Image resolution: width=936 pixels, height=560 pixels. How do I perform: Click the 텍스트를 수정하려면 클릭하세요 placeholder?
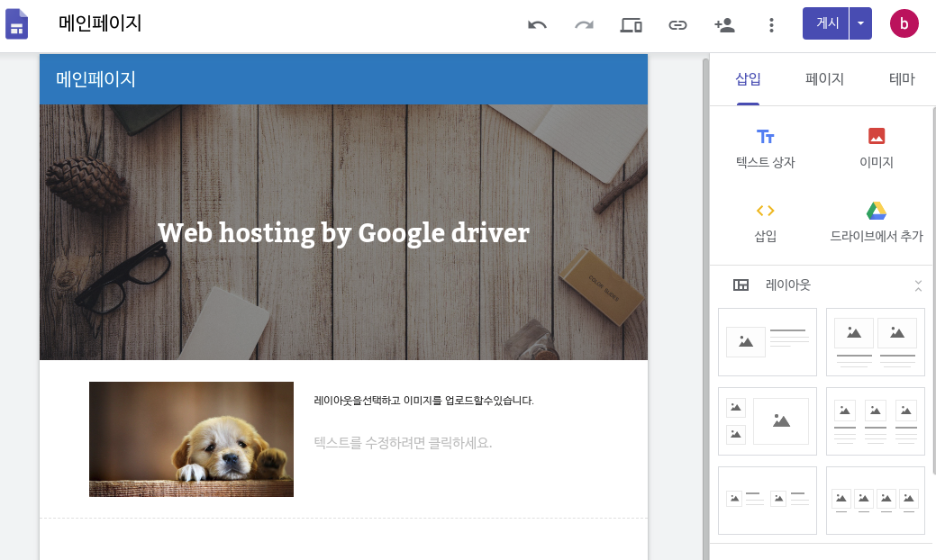point(403,443)
